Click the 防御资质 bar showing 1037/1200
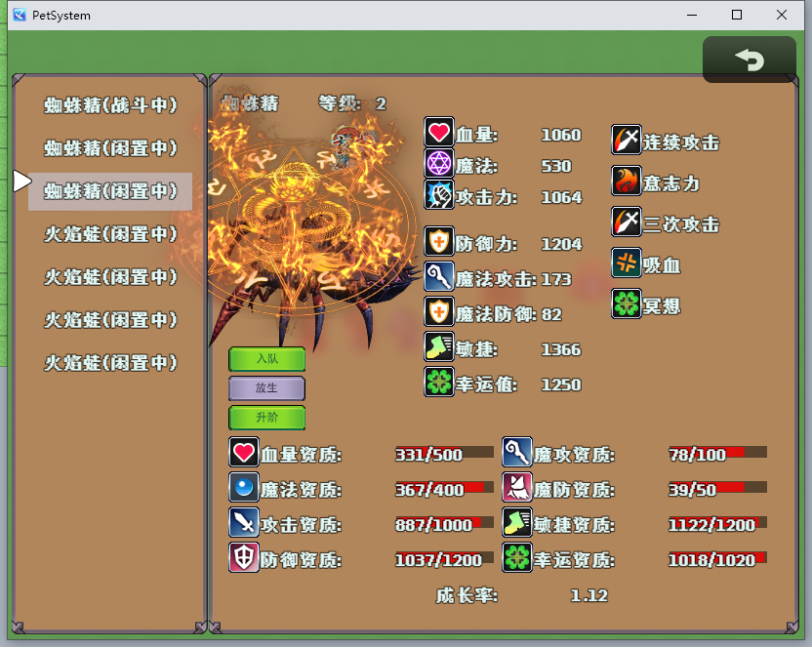Screen dimensions: 812x647 pyautogui.click(x=445, y=559)
